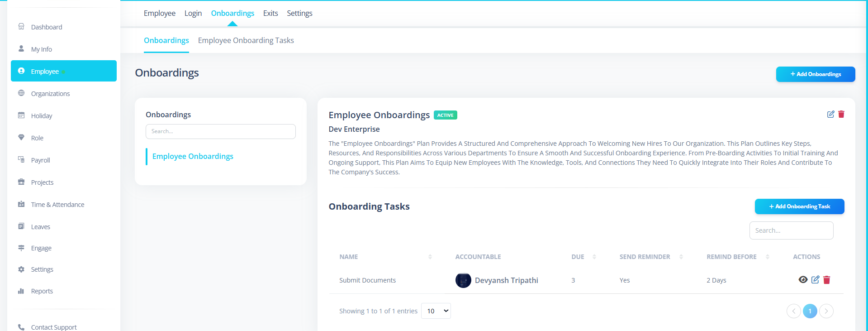This screenshot has height=331, width=868.
Task: Click the Role diamond icon
Action: coord(21,138)
